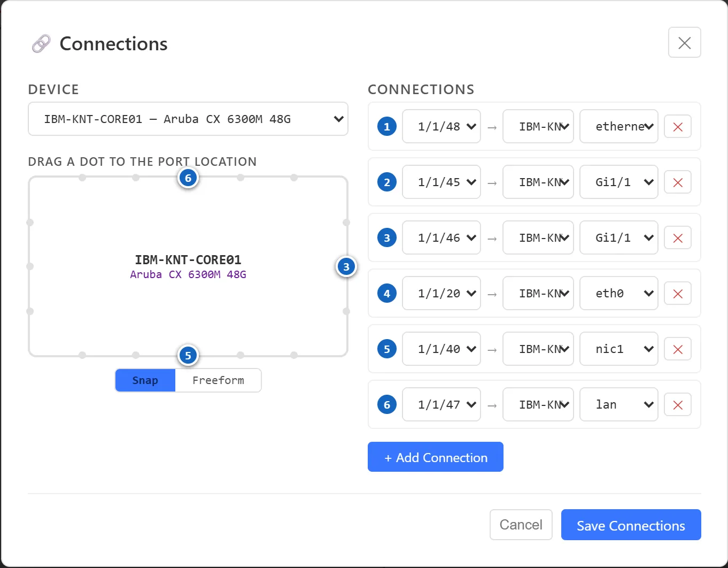This screenshot has width=728, height=568.
Task: Click the bold IBM-KNT-CORE01 label inside the diagram
Action: 188,260
